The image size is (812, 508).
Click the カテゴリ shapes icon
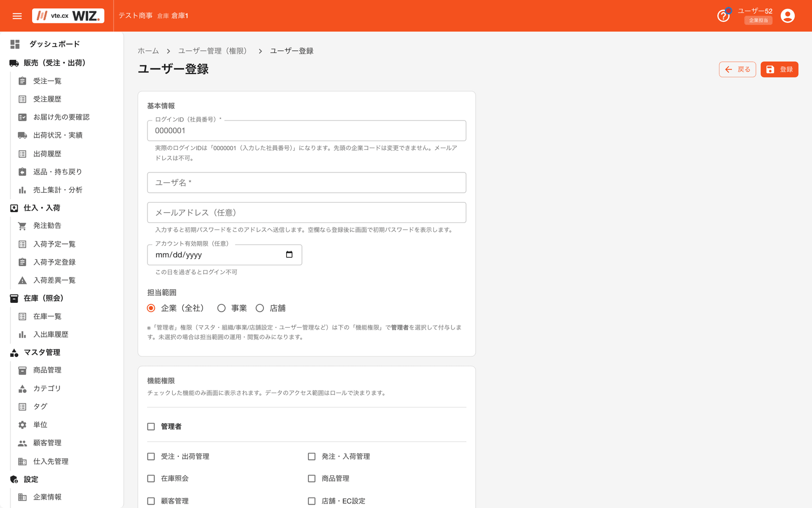click(x=22, y=389)
